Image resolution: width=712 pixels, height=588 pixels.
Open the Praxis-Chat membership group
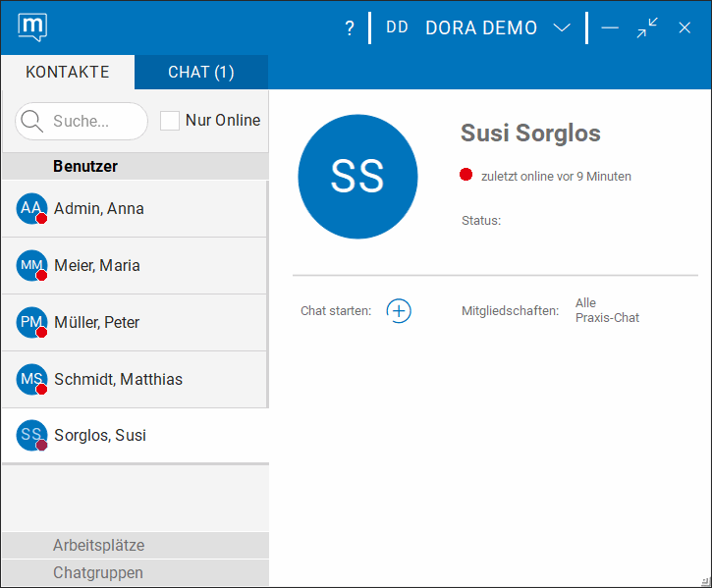click(x=607, y=318)
